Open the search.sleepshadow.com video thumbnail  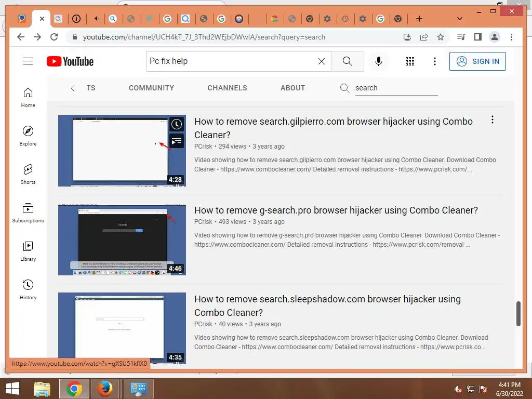click(x=122, y=328)
